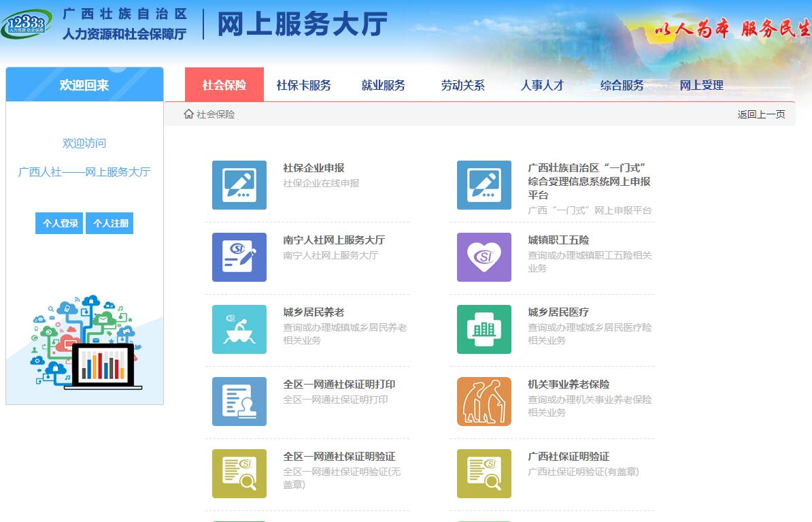
Task: Click the 返回上一页 link
Action: click(761, 114)
